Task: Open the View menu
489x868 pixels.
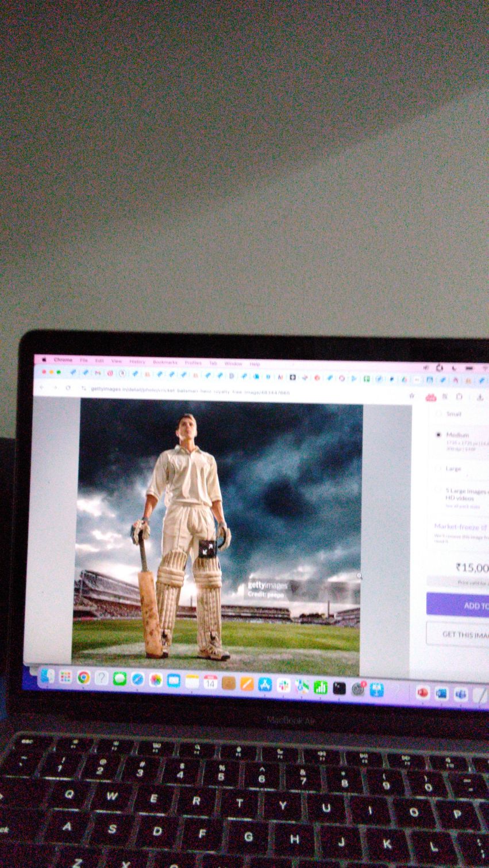Action: (x=117, y=361)
